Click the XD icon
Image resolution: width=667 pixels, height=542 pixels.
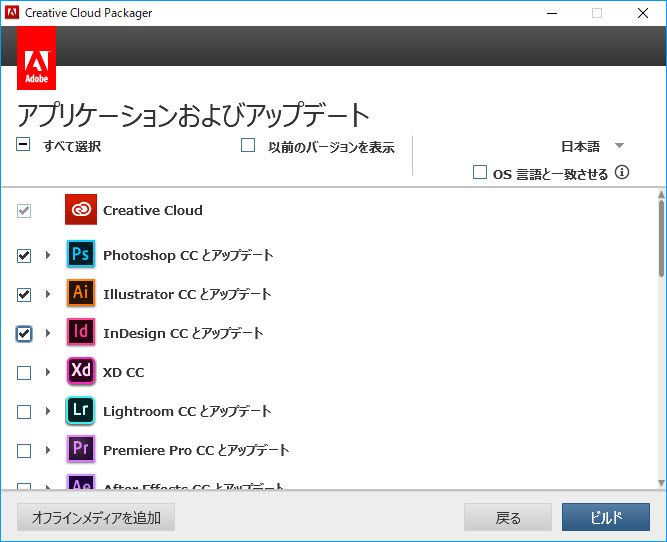click(x=81, y=371)
